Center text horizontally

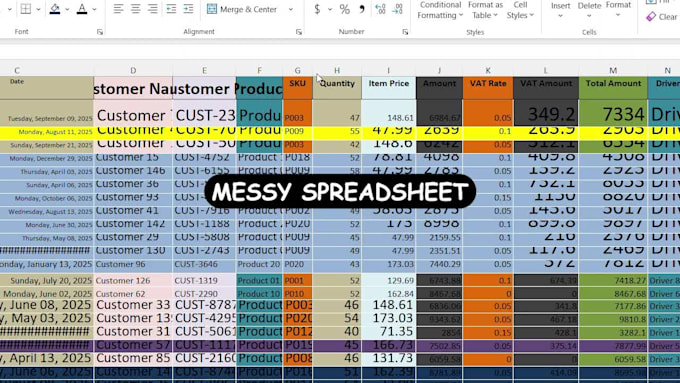click(135, 9)
